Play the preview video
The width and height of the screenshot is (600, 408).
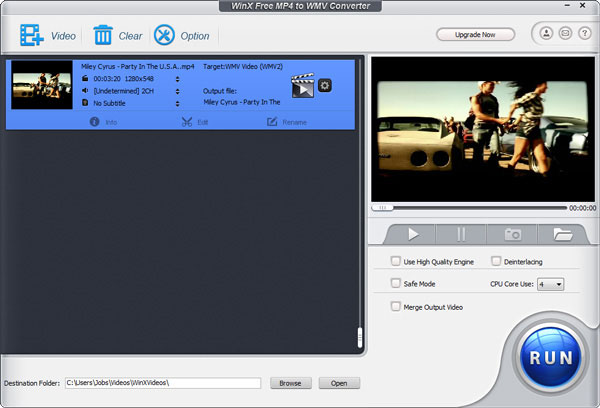pos(412,234)
